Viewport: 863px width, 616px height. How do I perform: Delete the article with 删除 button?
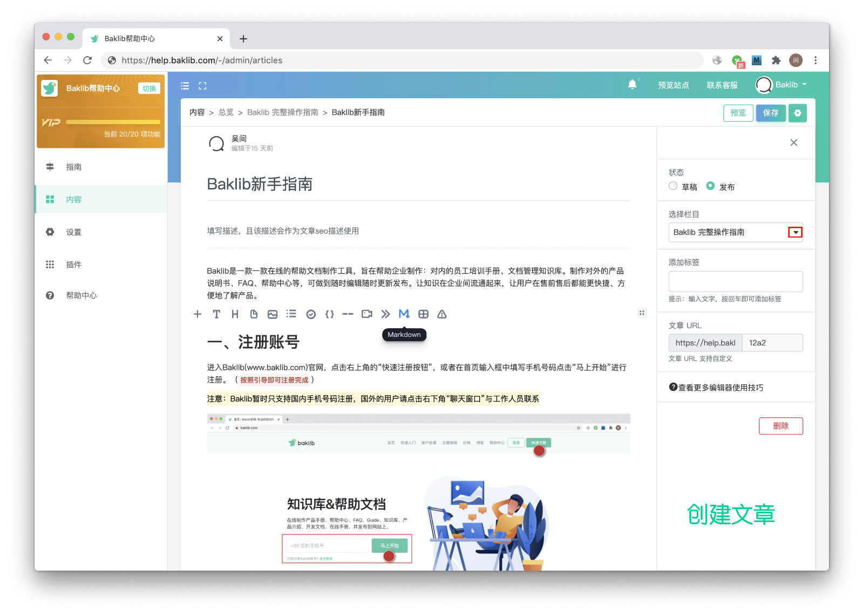780,426
